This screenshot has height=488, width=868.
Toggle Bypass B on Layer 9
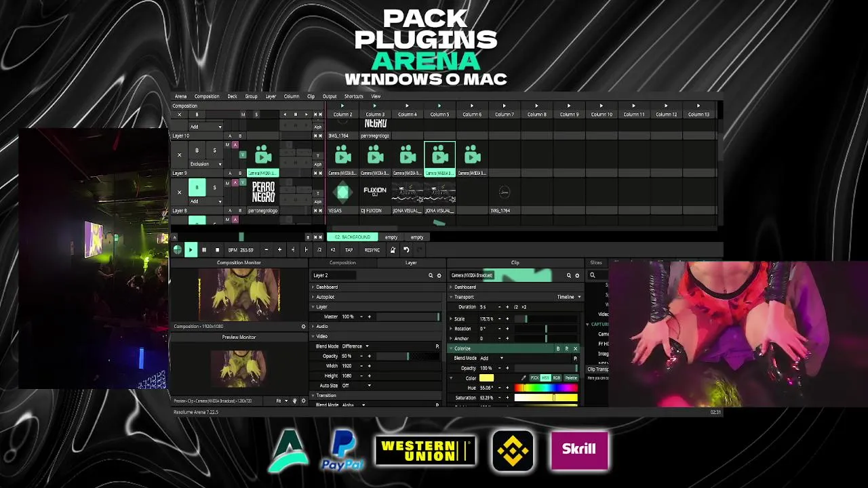197,150
